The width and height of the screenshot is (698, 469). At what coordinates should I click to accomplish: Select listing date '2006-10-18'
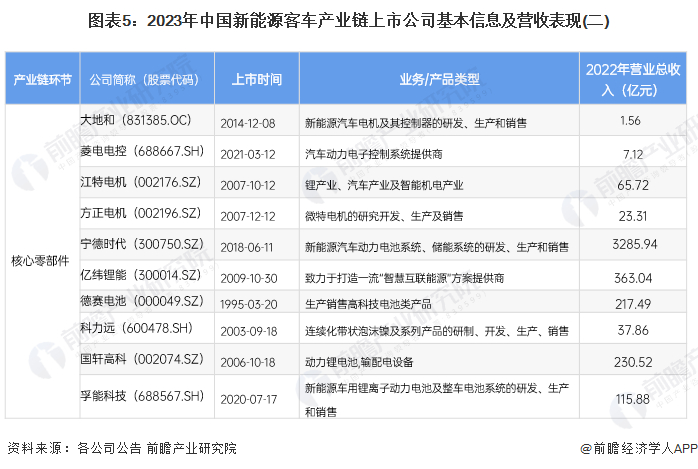(x=248, y=363)
